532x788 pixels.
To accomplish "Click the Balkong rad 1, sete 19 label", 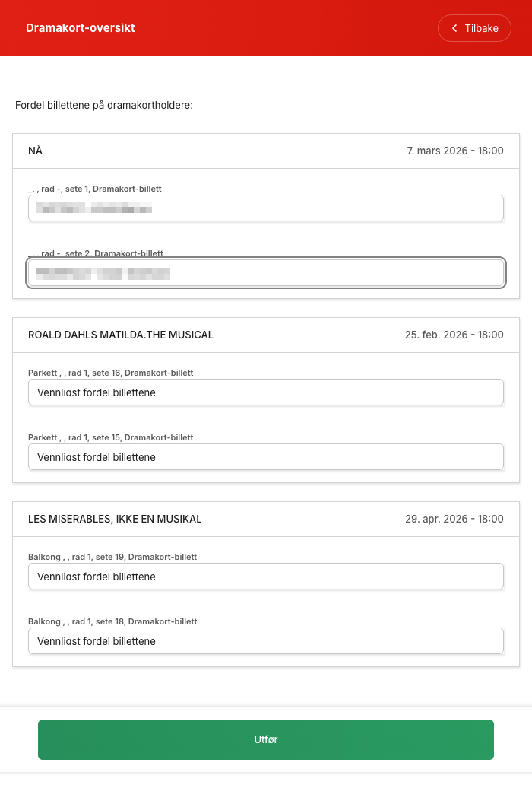I will coord(113,557).
